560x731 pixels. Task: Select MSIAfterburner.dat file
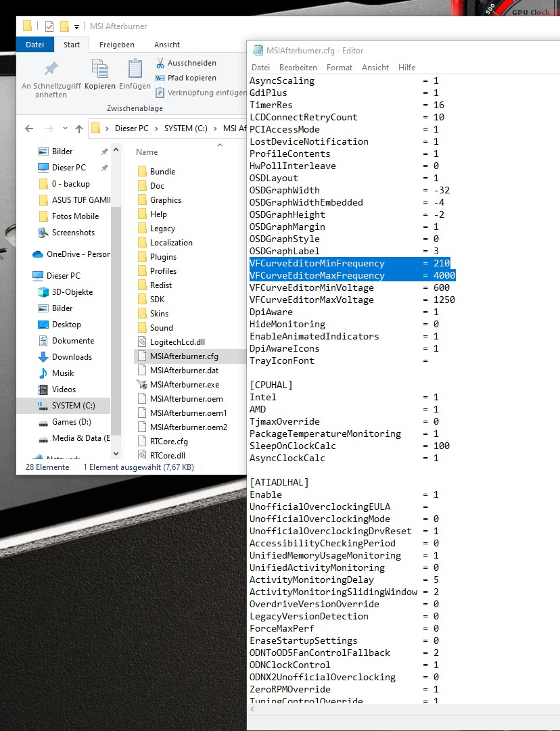[x=184, y=370]
